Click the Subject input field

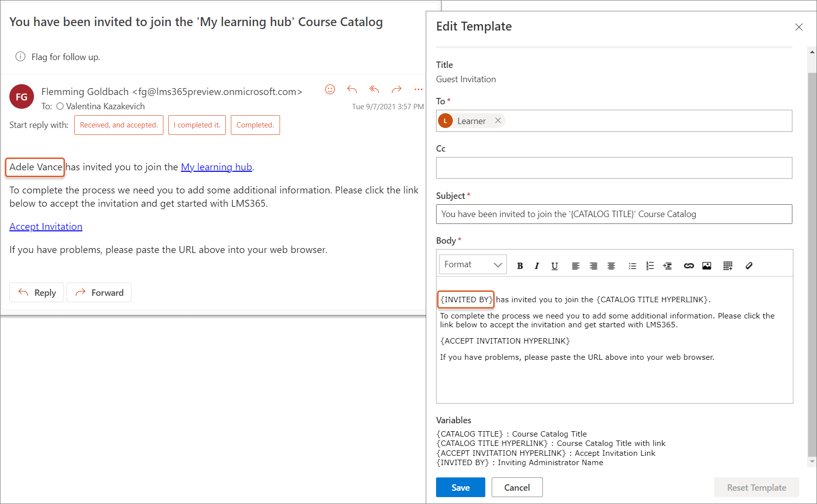(614, 214)
